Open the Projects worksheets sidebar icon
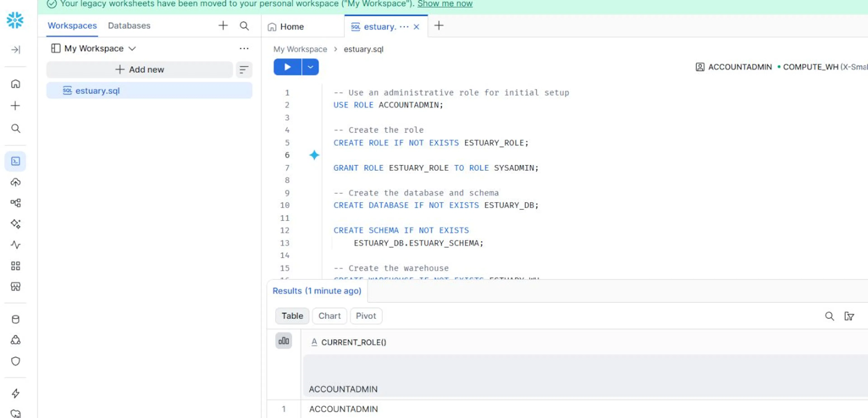Image resolution: width=868 pixels, height=418 pixels. coord(15,161)
